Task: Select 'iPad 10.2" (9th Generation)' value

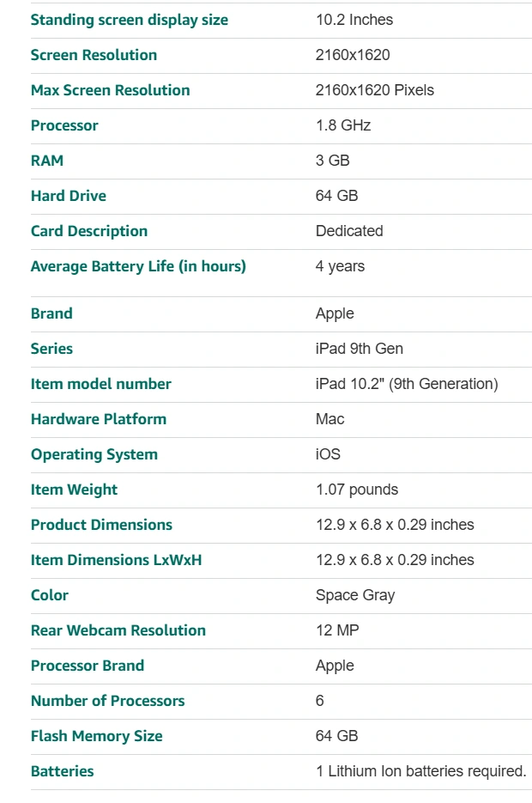Action: [x=407, y=384]
